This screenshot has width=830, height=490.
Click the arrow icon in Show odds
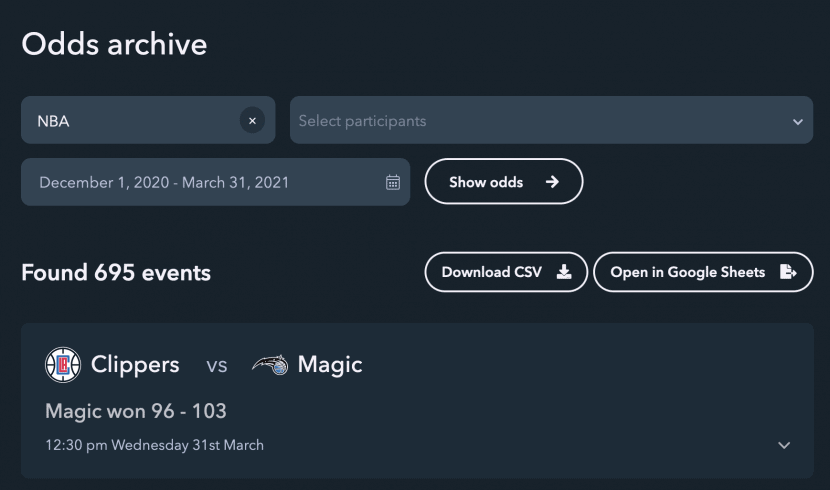552,182
